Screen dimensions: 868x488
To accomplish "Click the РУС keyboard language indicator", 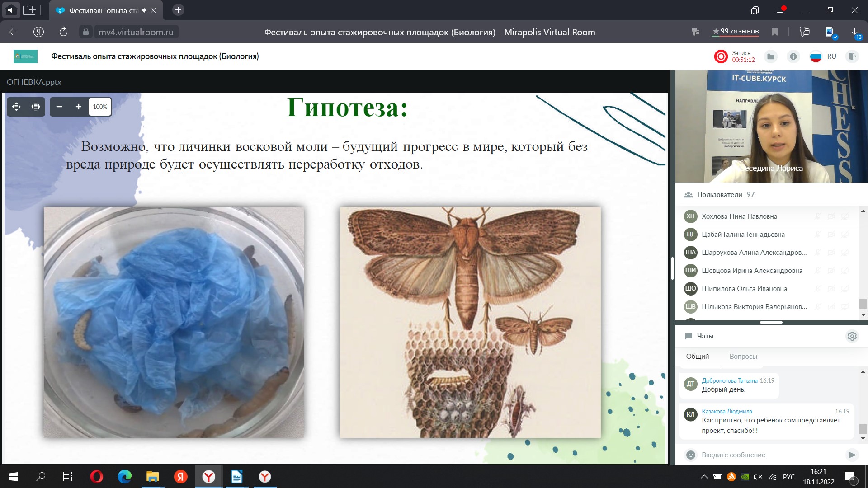I will tap(789, 477).
